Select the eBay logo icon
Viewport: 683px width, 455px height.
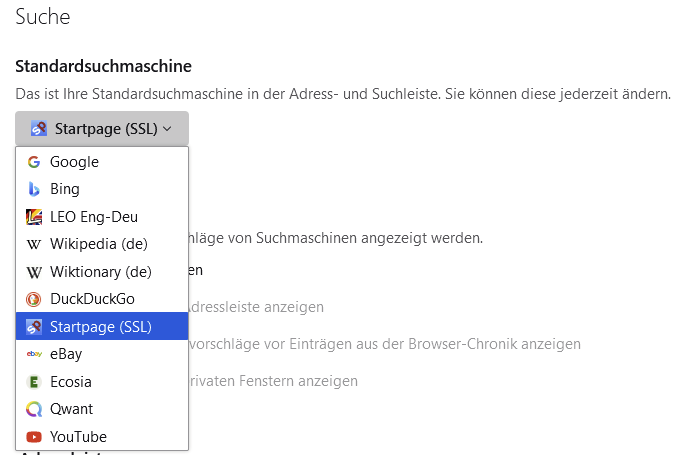(x=33, y=354)
